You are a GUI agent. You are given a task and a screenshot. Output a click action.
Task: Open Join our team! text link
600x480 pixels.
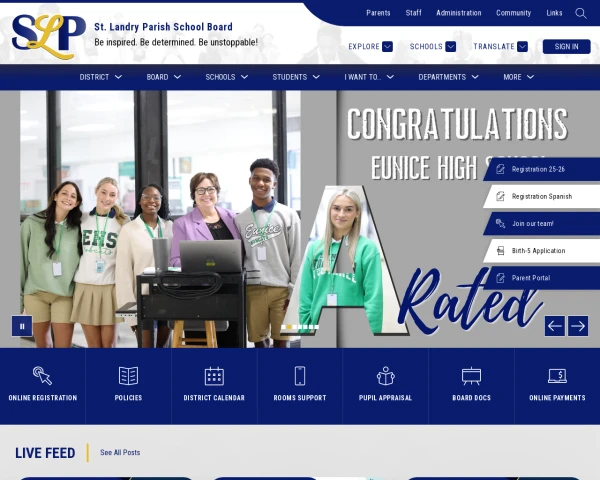(533, 224)
